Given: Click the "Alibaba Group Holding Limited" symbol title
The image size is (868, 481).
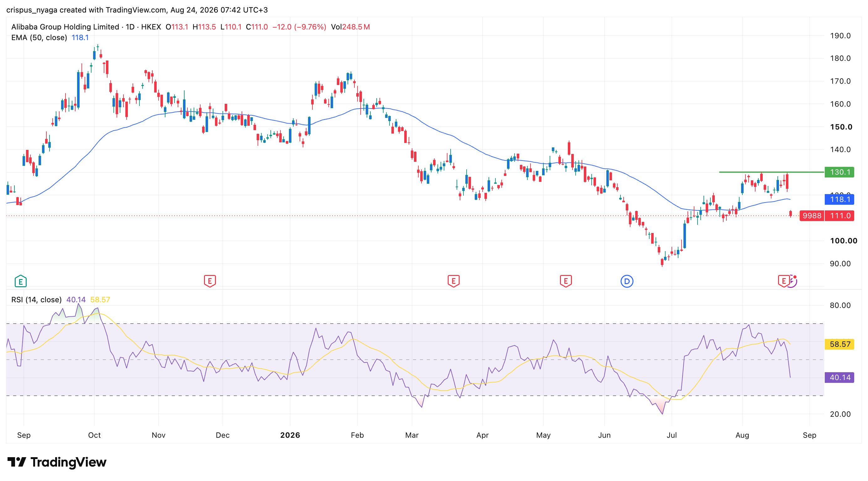Looking at the screenshot, I should click(x=65, y=27).
